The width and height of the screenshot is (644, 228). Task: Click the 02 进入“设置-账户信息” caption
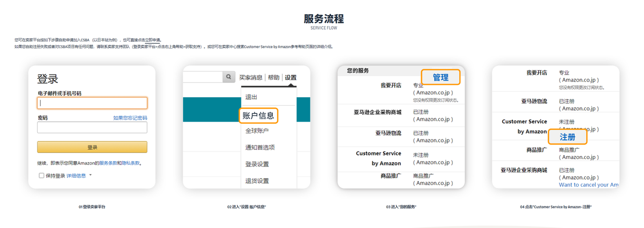tap(247, 207)
